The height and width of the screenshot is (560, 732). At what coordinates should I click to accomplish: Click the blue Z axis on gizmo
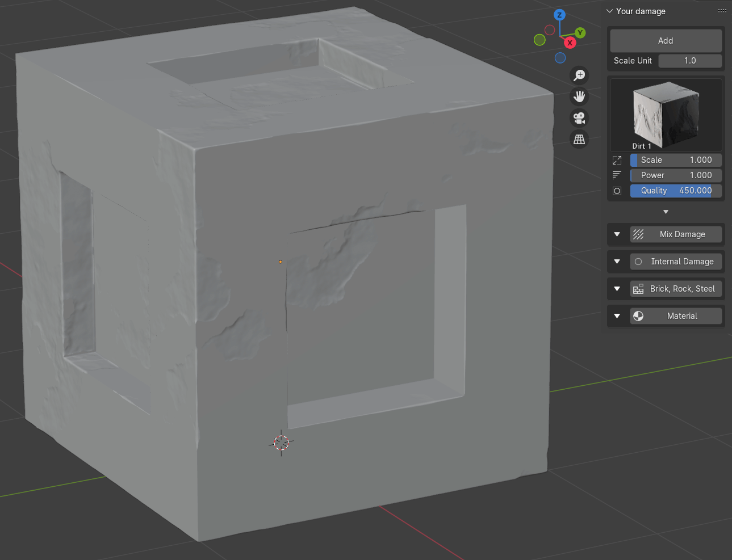[x=559, y=15]
